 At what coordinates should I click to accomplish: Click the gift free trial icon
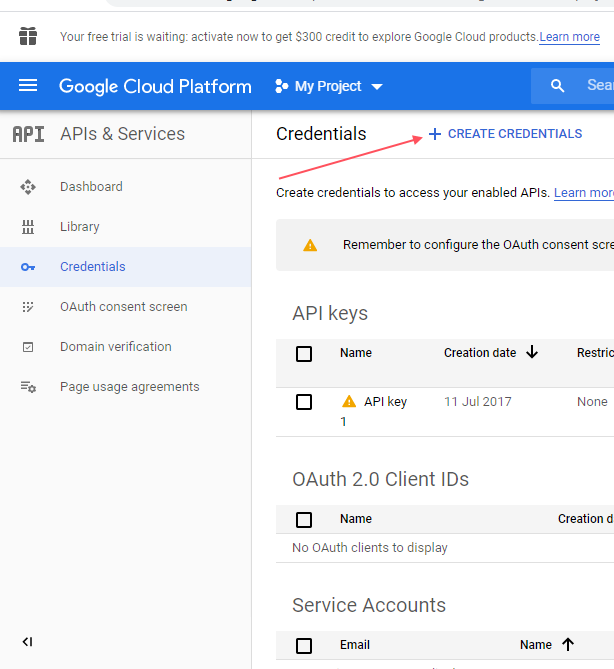point(28,36)
